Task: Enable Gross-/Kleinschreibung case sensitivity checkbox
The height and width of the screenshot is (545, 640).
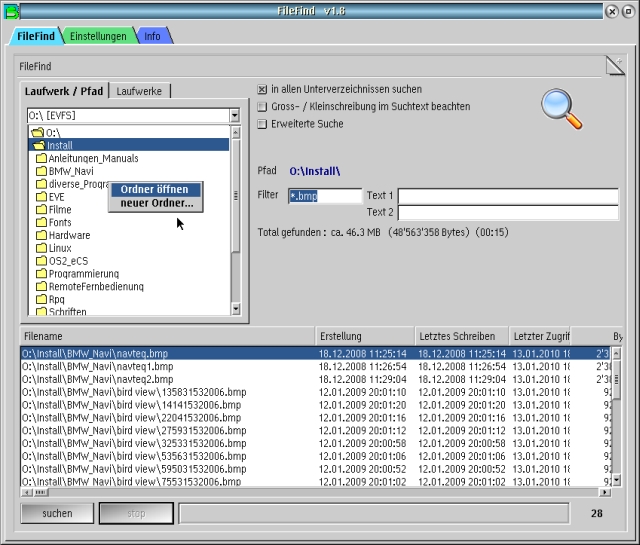Action: pyautogui.click(x=262, y=107)
